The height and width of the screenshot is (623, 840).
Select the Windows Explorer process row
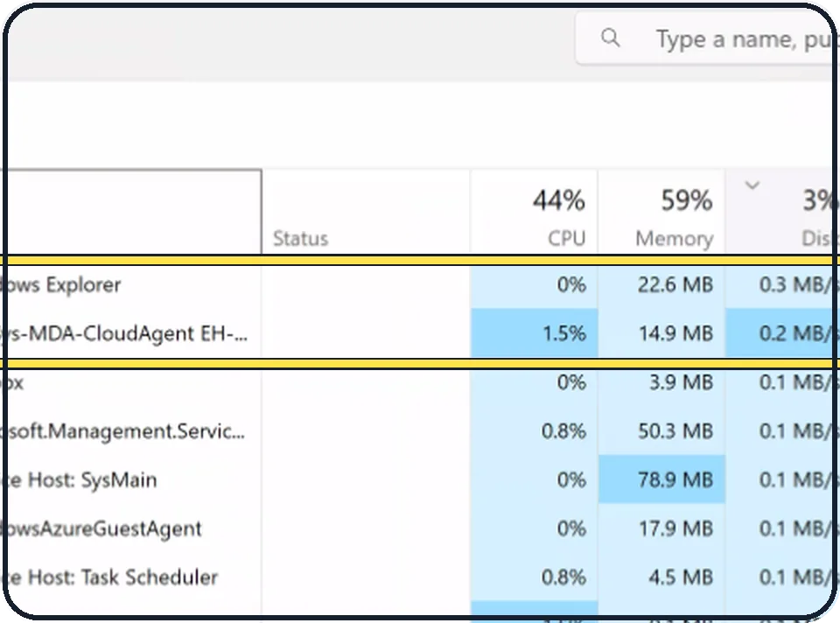click(418, 284)
